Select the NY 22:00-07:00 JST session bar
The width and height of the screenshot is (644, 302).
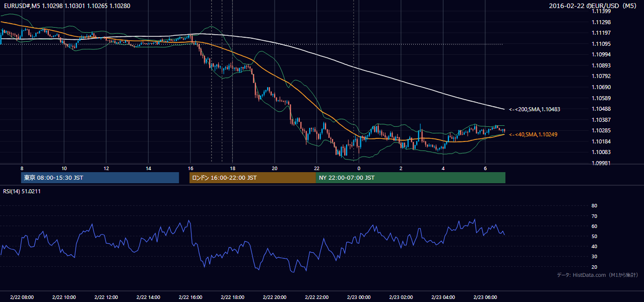tap(411, 178)
